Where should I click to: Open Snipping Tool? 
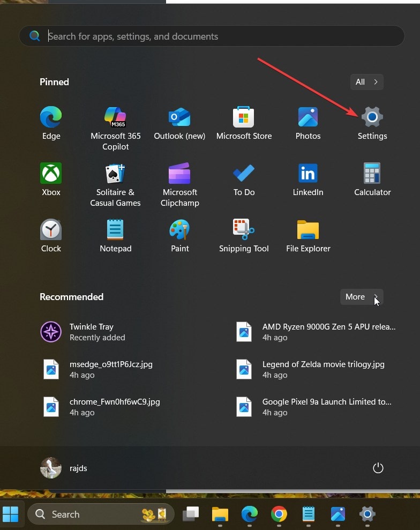coord(244,236)
